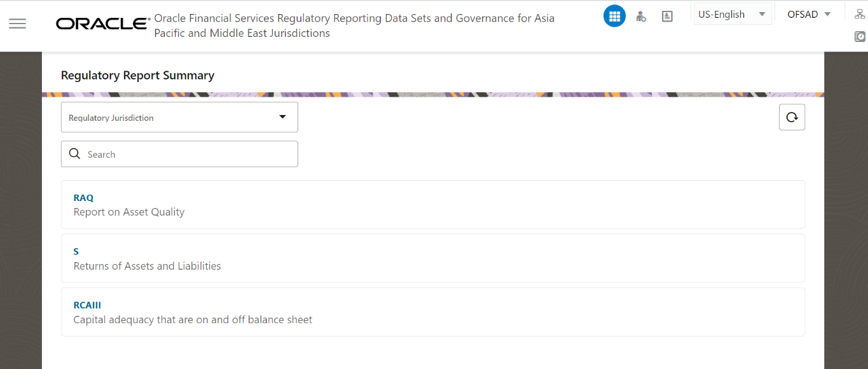
Task: Open the navigation hamburger menu
Action: point(17,24)
